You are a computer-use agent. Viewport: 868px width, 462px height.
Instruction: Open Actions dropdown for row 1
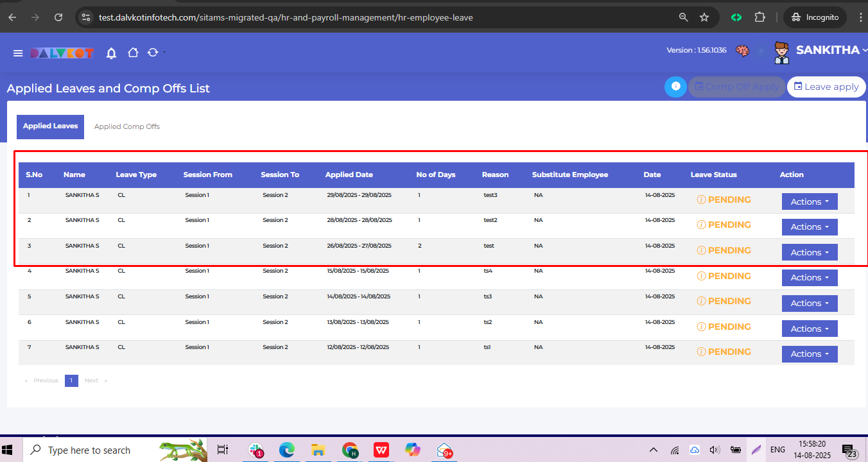(x=809, y=201)
